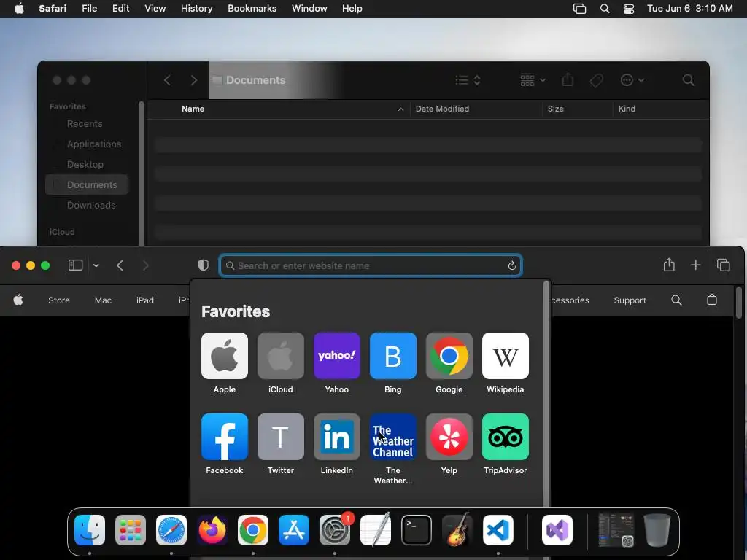Image resolution: width=747 pixels, height=560 pixels.
Task: Open the View menu
Action: [x=155, y=9]
